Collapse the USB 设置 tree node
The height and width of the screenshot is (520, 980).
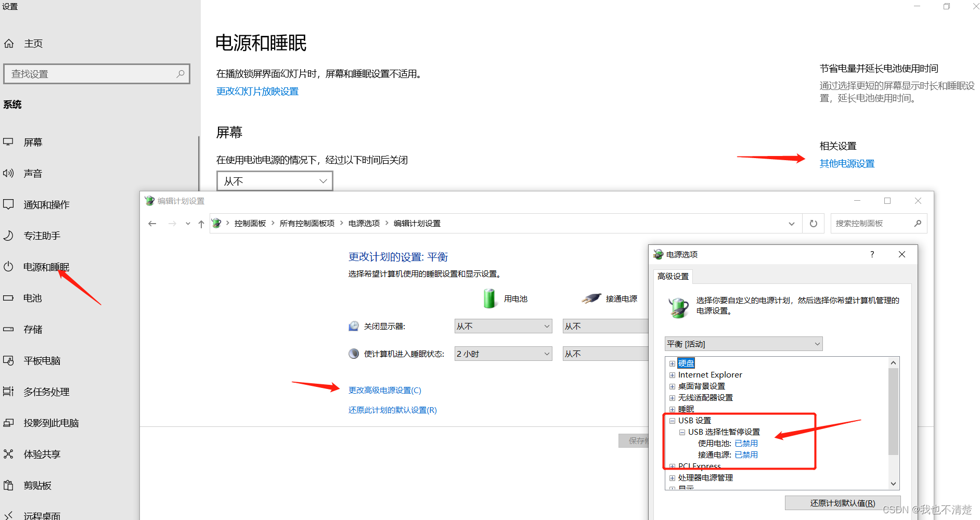click(x=672, y=421)
